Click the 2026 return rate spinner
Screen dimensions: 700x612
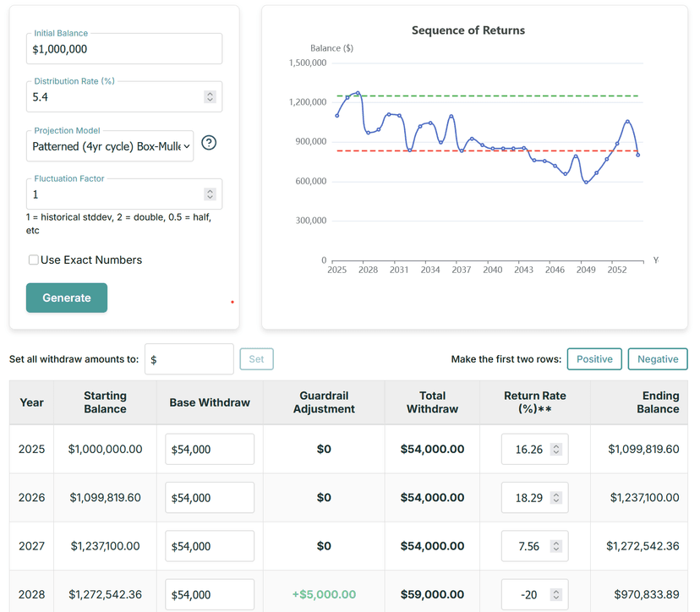[x=555, y=498]
